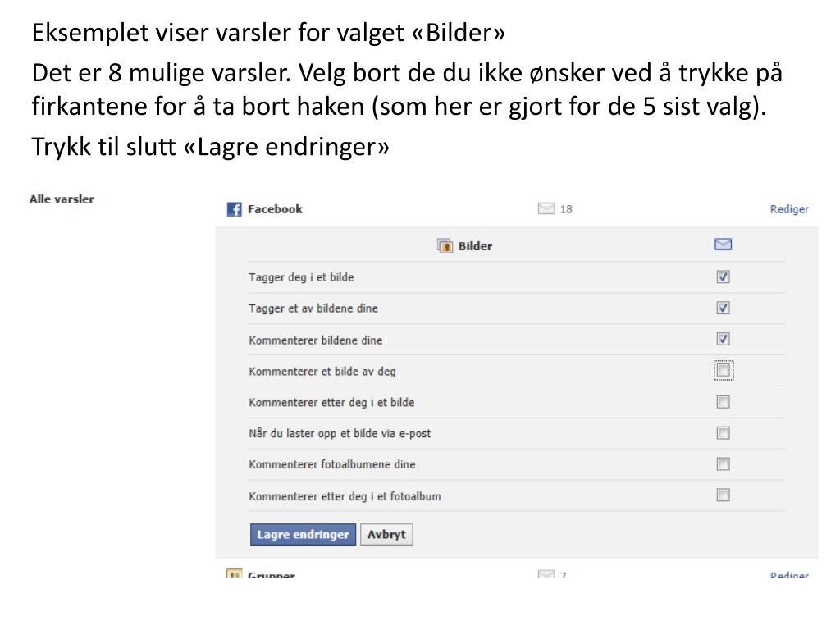
Task: Uncheck 'Tagger deg i et bilde' checkbox
Action: click(x=723, y=276)
